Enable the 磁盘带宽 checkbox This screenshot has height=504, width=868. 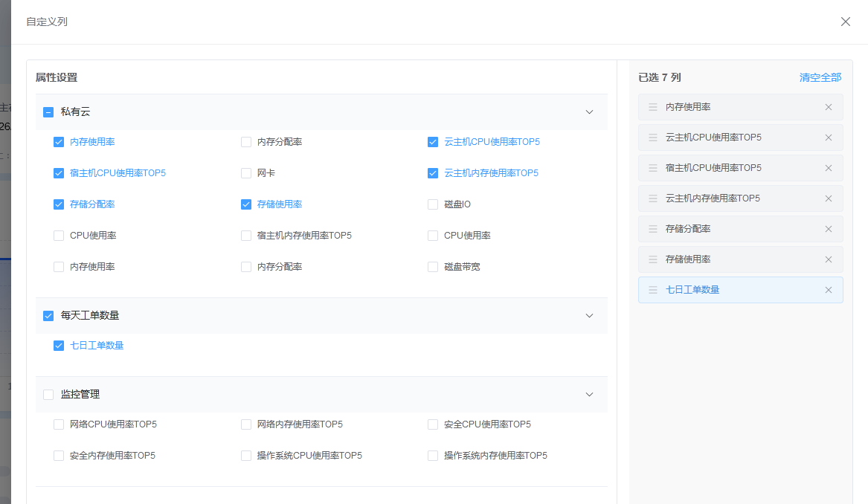click(x=433, y=267)
